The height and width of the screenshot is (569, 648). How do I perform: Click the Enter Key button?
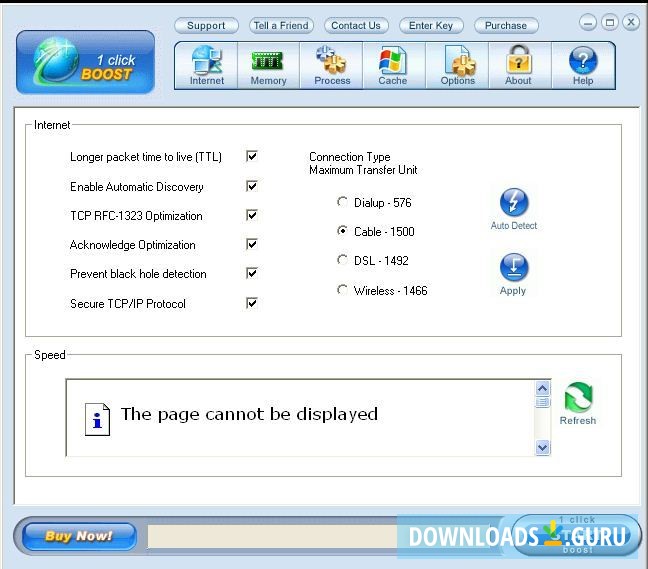point(431,26)
